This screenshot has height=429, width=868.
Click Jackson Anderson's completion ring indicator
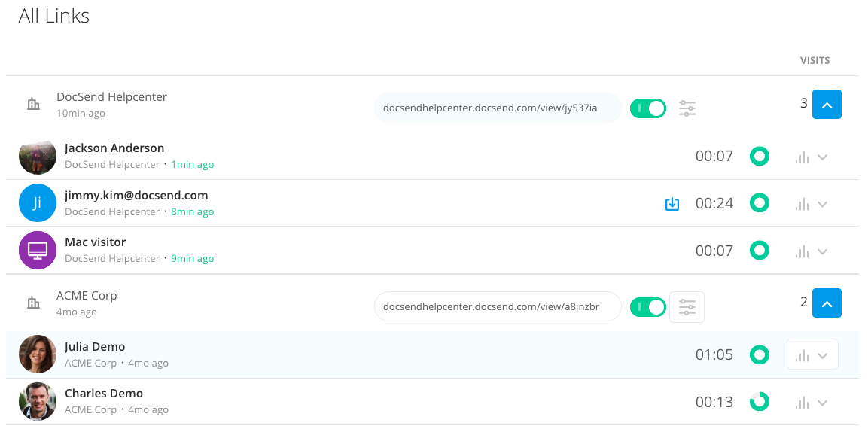[x=760, y=157]
